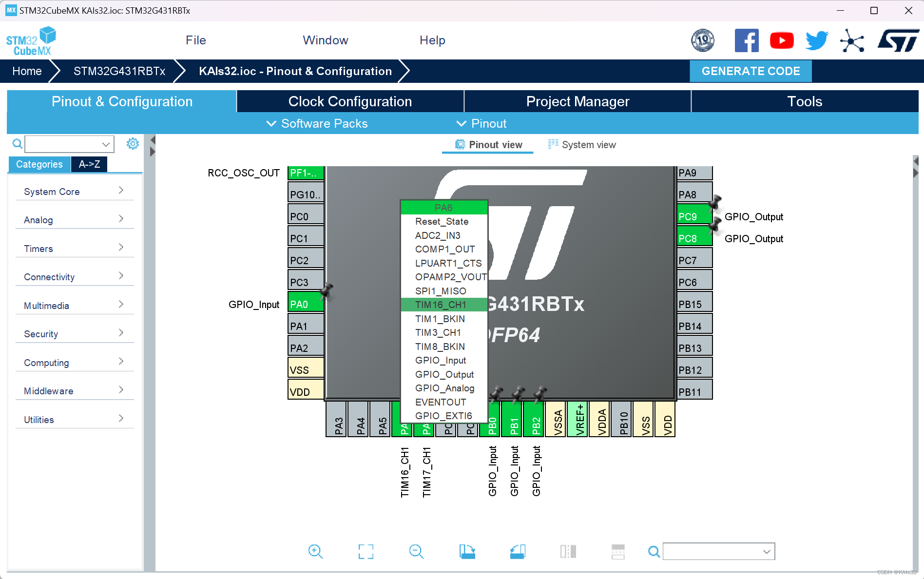Click the horizontal split view icon

[x=618, y=551]
